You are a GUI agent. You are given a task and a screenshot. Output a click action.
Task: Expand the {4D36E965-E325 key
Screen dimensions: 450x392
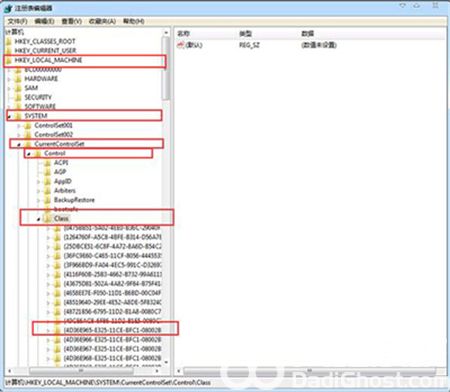(x=48, y=331)
